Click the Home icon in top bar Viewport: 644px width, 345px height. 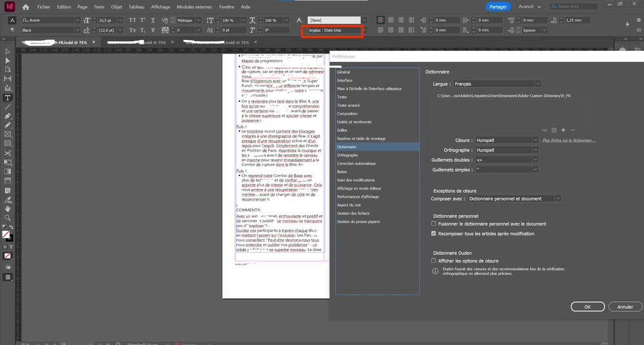click(x=26, y=7)
